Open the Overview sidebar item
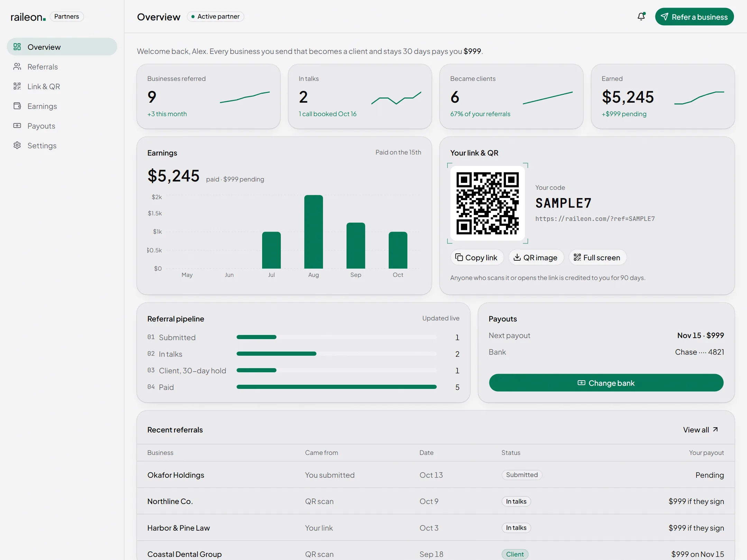747x560 pixels. [62, 47]
